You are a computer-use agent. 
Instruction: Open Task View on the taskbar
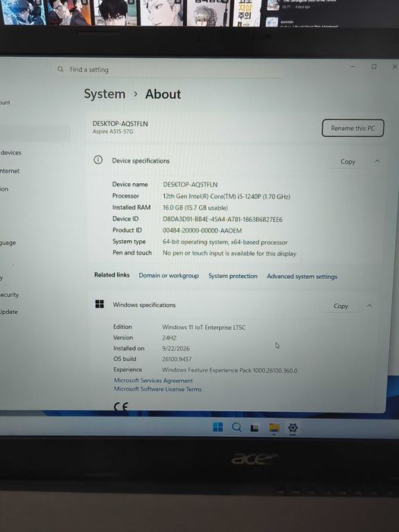tap(255, 428)
